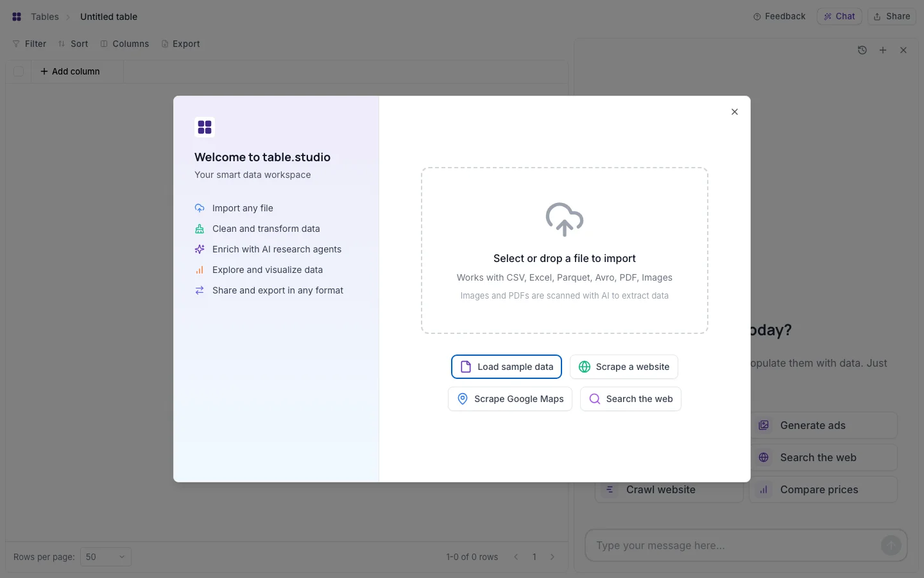Click the Scrape a website button
Viewport: 924px width, 578px height.
click(624, 367)
